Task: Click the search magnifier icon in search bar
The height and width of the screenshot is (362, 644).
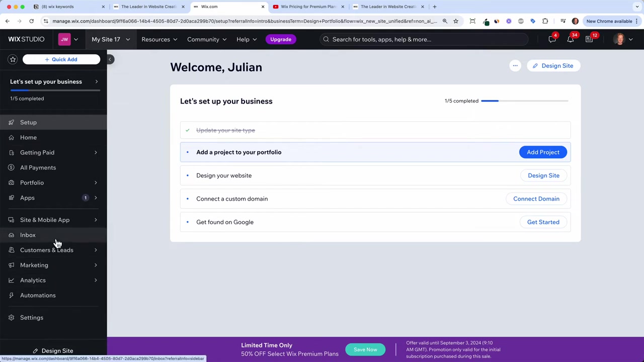Action: pyautogui.click(x=326, y=39)
